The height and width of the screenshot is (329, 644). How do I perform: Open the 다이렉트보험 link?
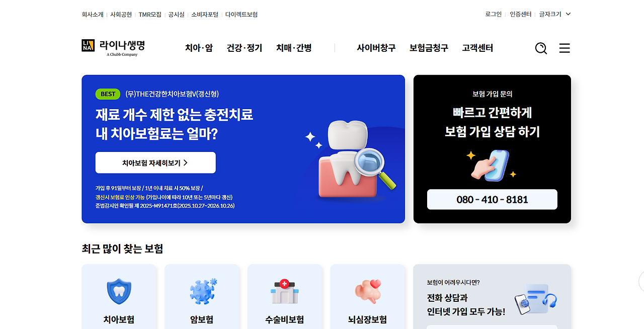pos(242,15)
